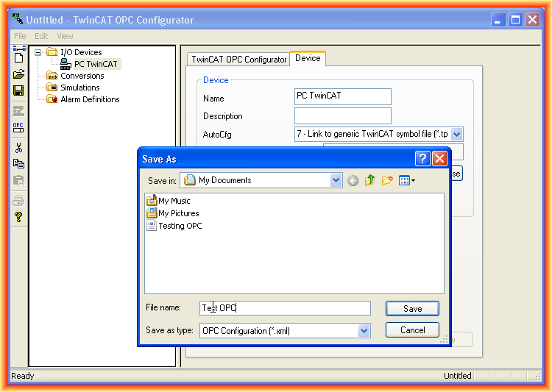Open the Views menu button in Save As

[x=407, y=180]
